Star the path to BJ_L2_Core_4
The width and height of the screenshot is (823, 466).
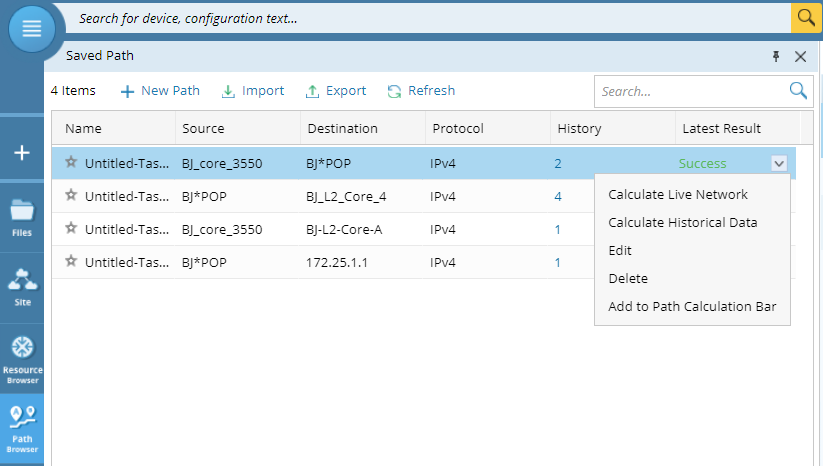tap(71, 196)
